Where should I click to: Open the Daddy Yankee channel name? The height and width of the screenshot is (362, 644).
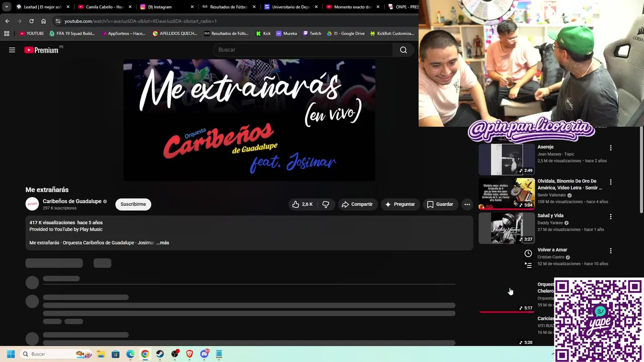550,223
